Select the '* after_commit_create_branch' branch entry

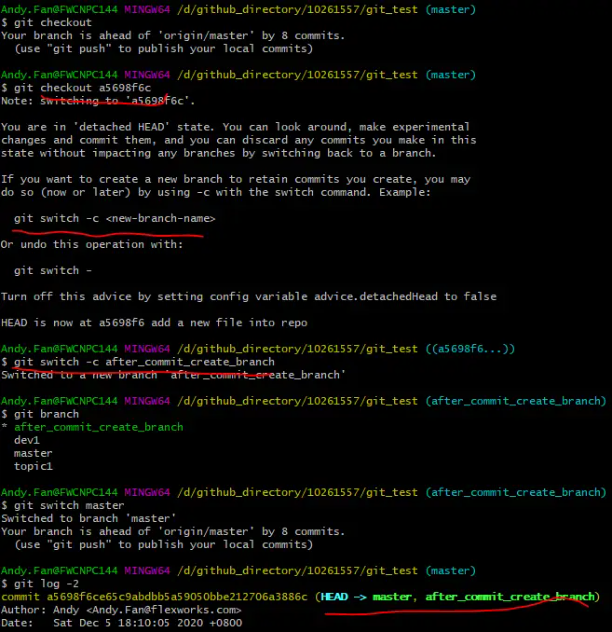tap(92, 427)
